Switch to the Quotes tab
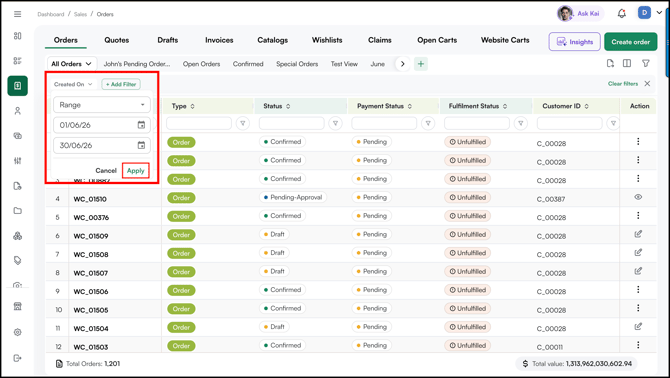This screenshot has height=378, width=670. (x=117, y=40)
